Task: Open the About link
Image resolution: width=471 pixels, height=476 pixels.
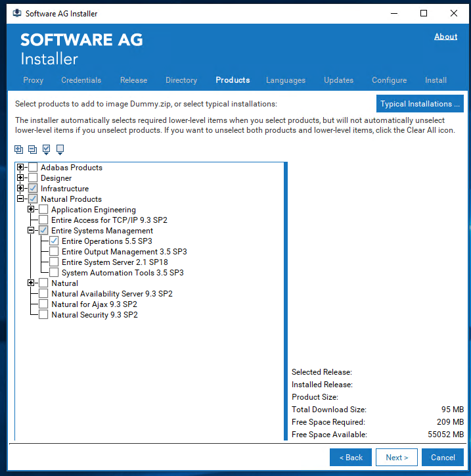Action: (445, 37)
